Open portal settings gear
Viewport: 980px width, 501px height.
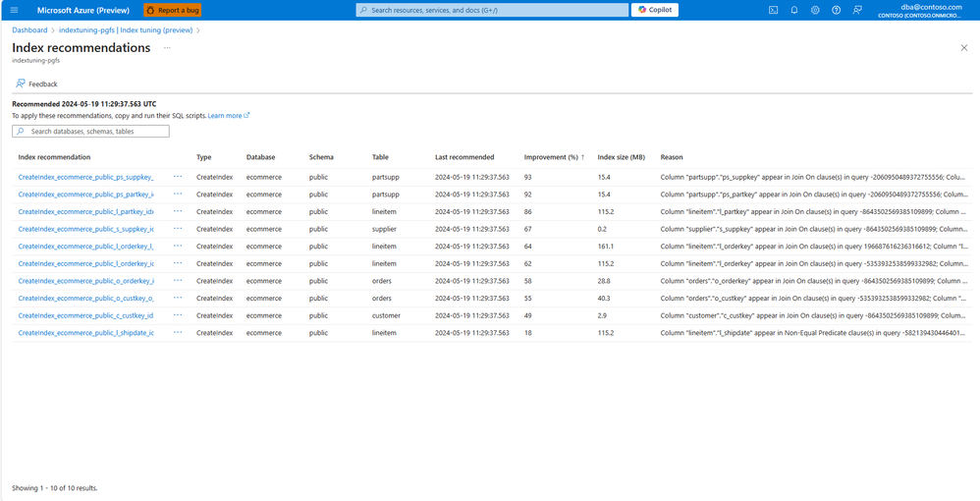[816, 10]
